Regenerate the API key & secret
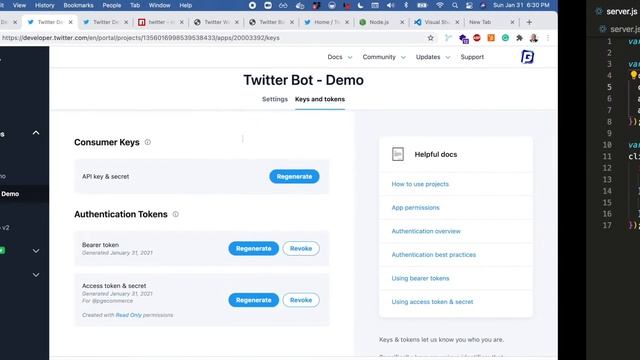The height and width of the screenshot is (360, 640). [294, 176]
